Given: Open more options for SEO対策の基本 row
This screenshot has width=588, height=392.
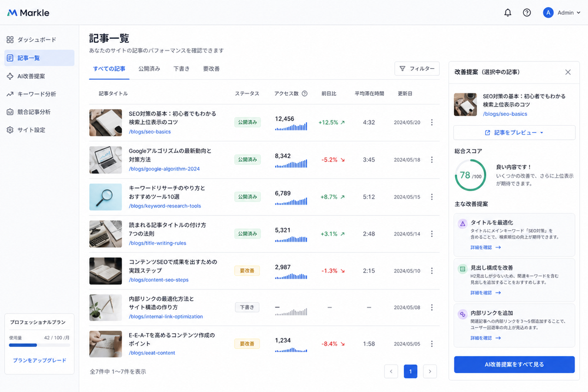Looking at the screenshot, I should (x=432, y=123).
